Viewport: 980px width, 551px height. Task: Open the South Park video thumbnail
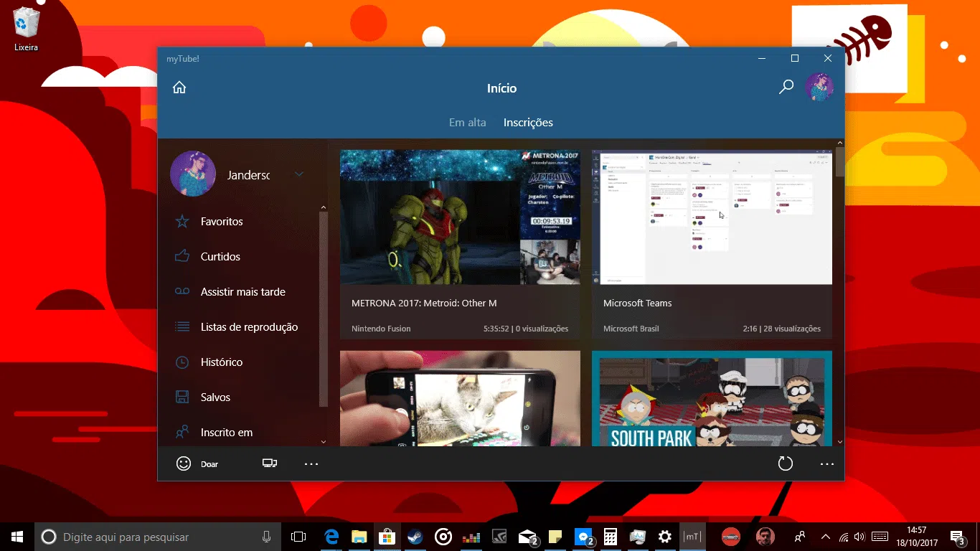(712, 398)
